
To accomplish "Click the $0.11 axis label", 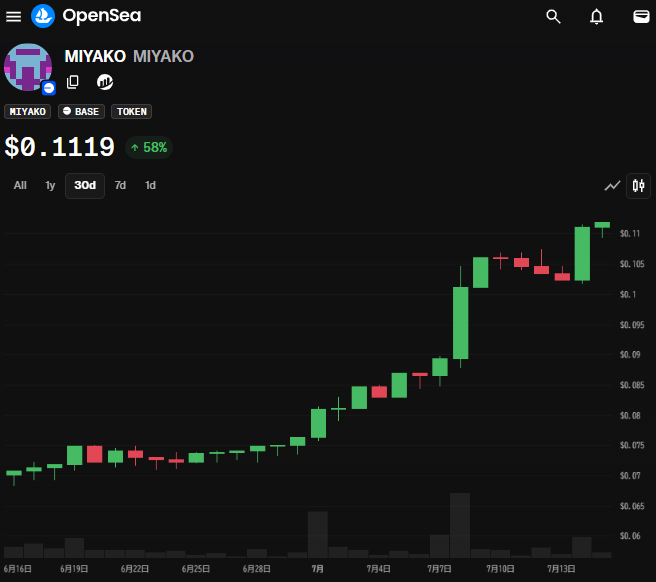I will pyautogui.click(x=630, y=233).
